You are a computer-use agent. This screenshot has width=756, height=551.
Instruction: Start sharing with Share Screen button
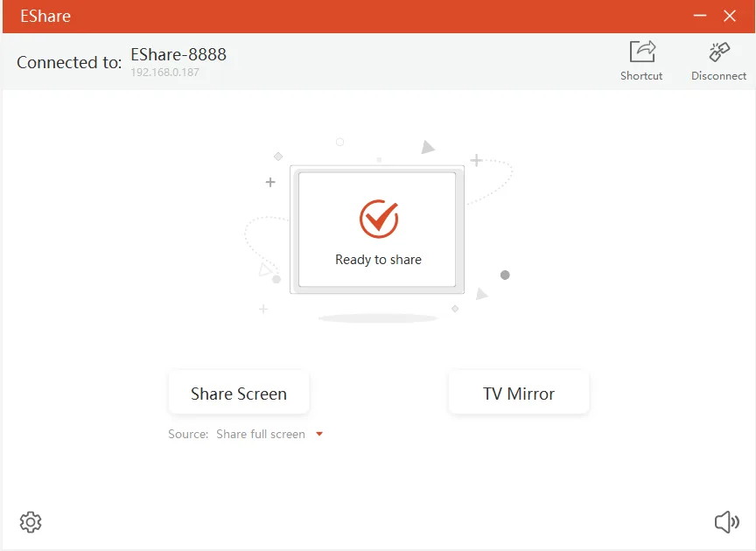click(x=239, y=394)
